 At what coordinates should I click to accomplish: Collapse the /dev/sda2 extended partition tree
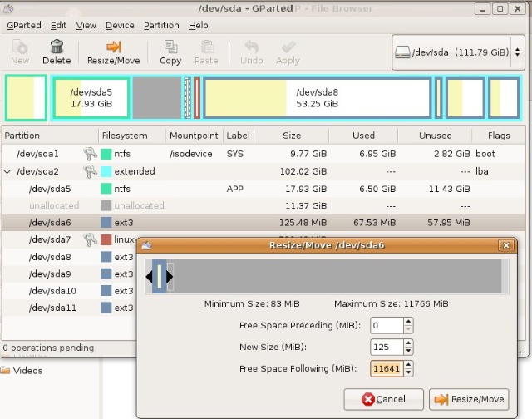click(x=8, y=171)
